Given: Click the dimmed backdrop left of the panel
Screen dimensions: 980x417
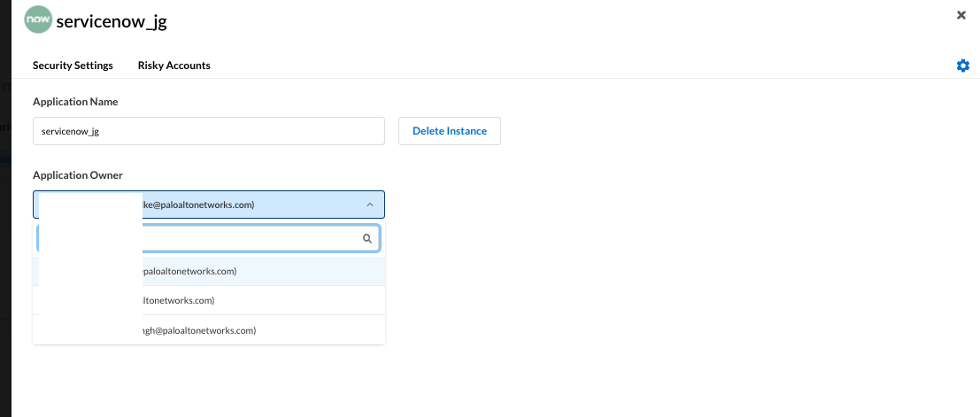Looking at the screenshot, I should click(x=4, y=266).
